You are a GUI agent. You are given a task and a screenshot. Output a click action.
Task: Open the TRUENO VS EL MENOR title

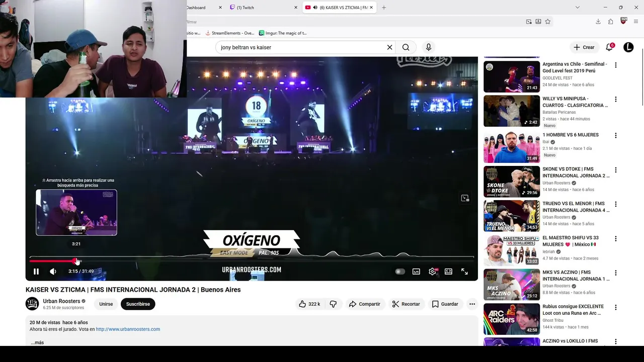[x=576, y=207]
